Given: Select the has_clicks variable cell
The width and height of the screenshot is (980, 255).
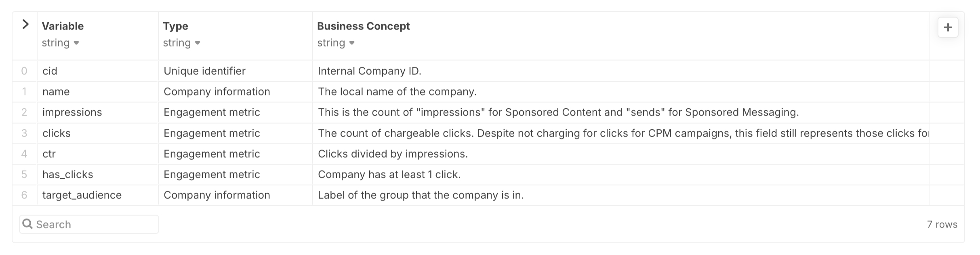Looking at the screenshot, I should (x=67, y=175).
